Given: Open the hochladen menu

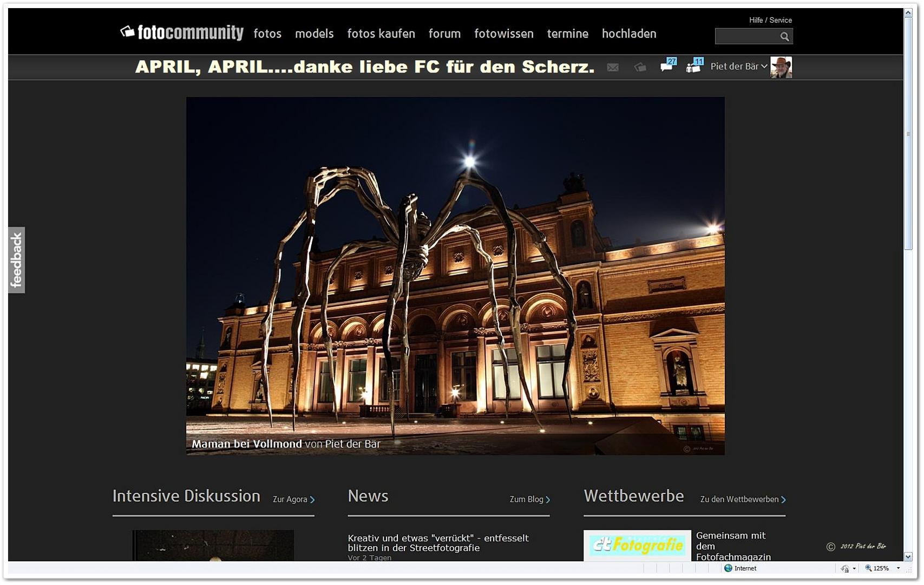Looking at the screenshot, I should tap(629, 34).
